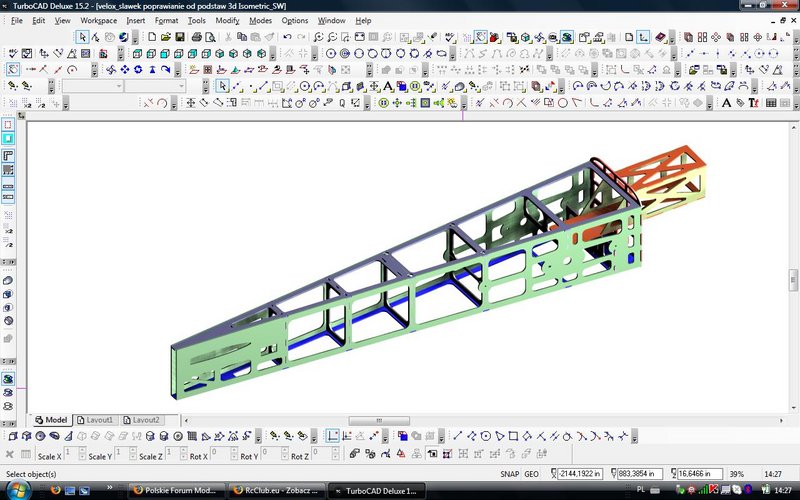
Task: Open the second empty combo box in toolbar
Action: (155, 86)
